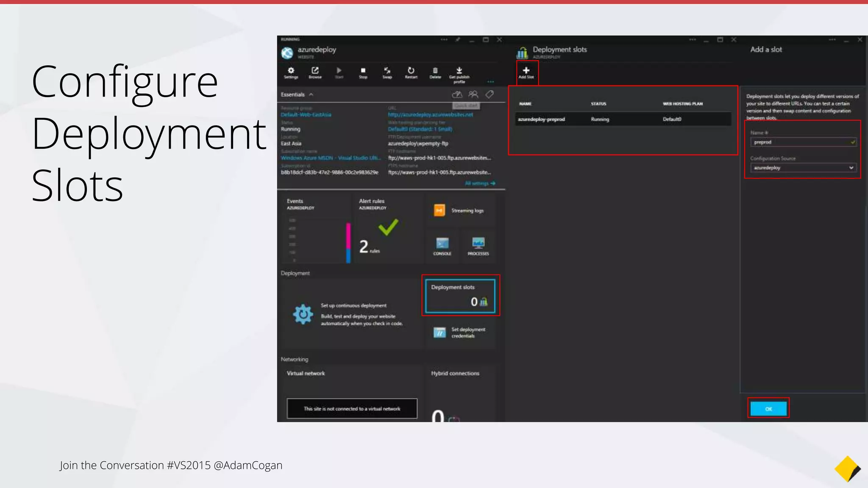Click 'This site is not connected' message box
This screenshot has width=868, height=488.
pos(352,408)
